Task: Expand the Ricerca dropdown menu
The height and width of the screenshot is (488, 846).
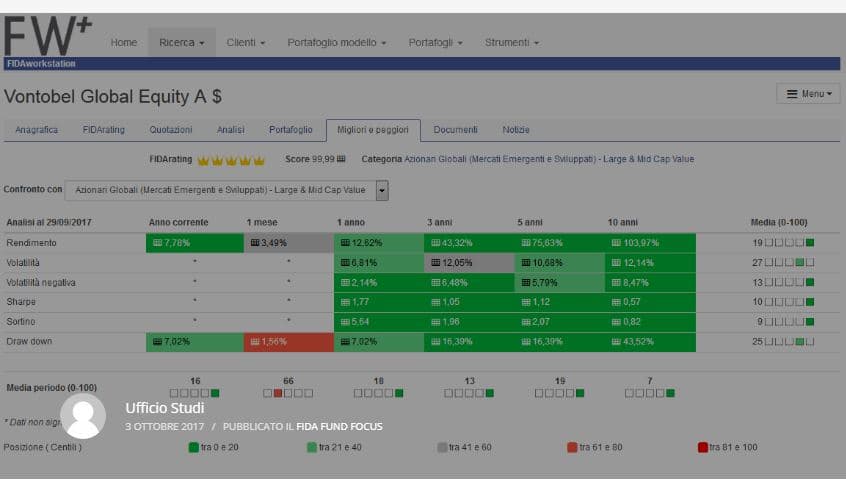Action: (x=182, y=42)
